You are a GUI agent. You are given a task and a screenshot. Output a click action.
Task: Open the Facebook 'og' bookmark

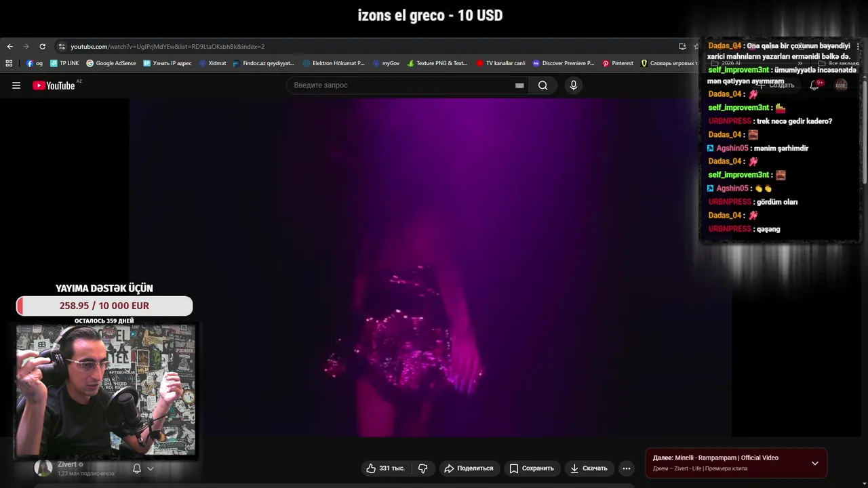point(35,63)
